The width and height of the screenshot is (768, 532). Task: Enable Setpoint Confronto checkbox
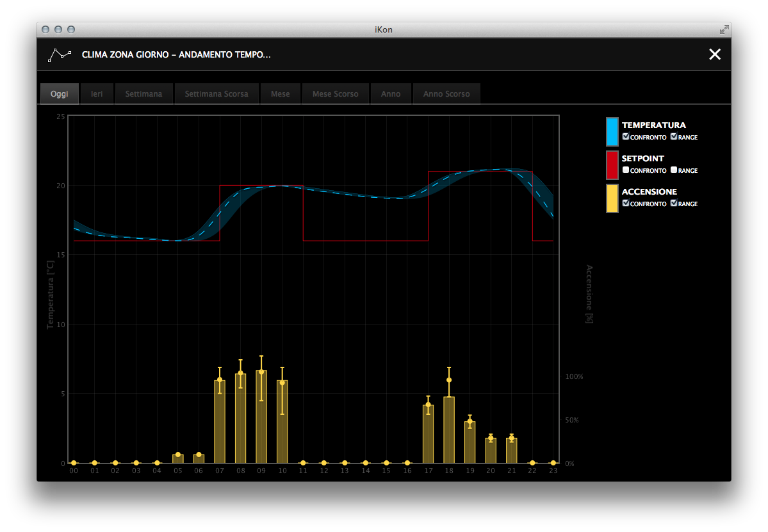[625, 170]
